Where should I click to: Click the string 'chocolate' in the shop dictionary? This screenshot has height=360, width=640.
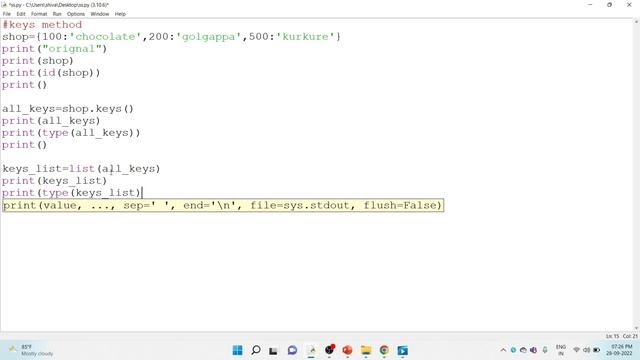point(105,37)
